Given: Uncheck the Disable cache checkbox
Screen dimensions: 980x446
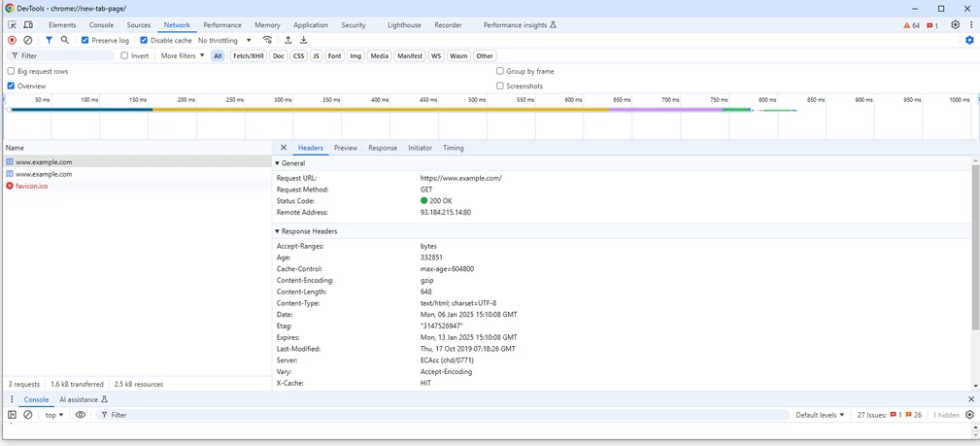Looking at the screenshot, I should click(x=144, y=40).
